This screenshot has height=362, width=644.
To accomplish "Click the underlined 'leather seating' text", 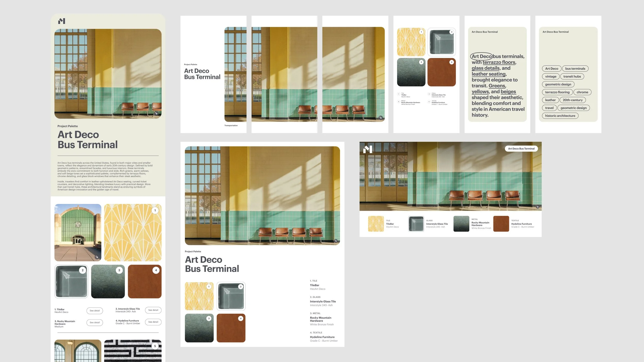I will [489, 74].
